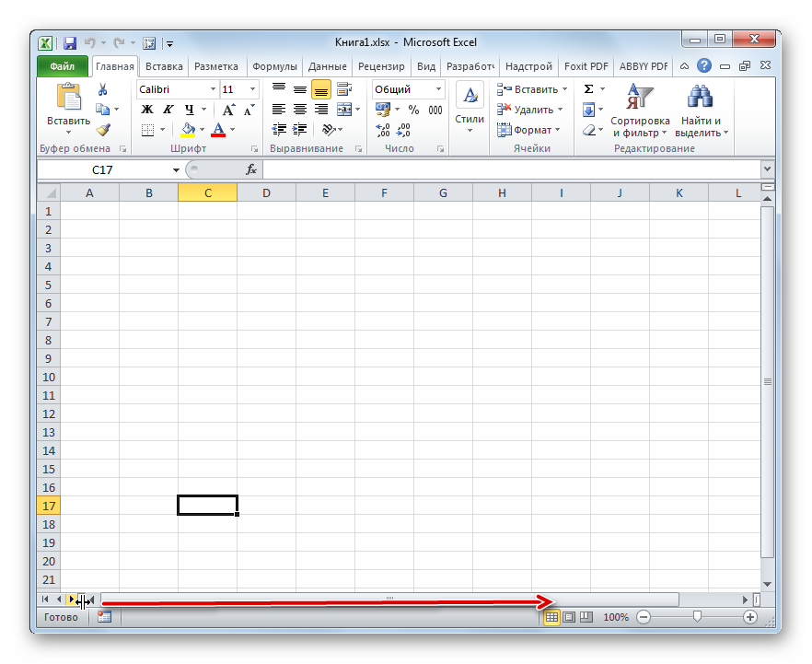Viewport: 812px width, 664px height.
Task: Click the percent style icon
Action: click(x=413, y=110)
